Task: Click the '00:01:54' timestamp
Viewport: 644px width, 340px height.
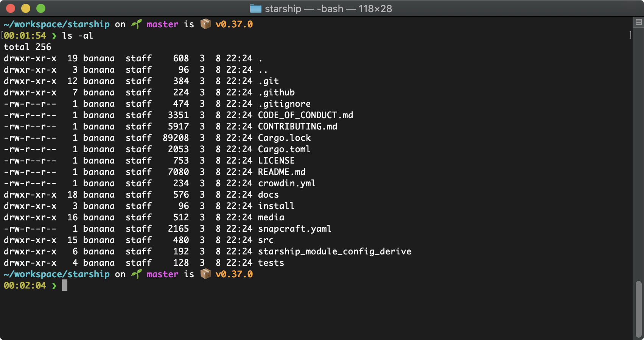Action: tap(25, 36)
